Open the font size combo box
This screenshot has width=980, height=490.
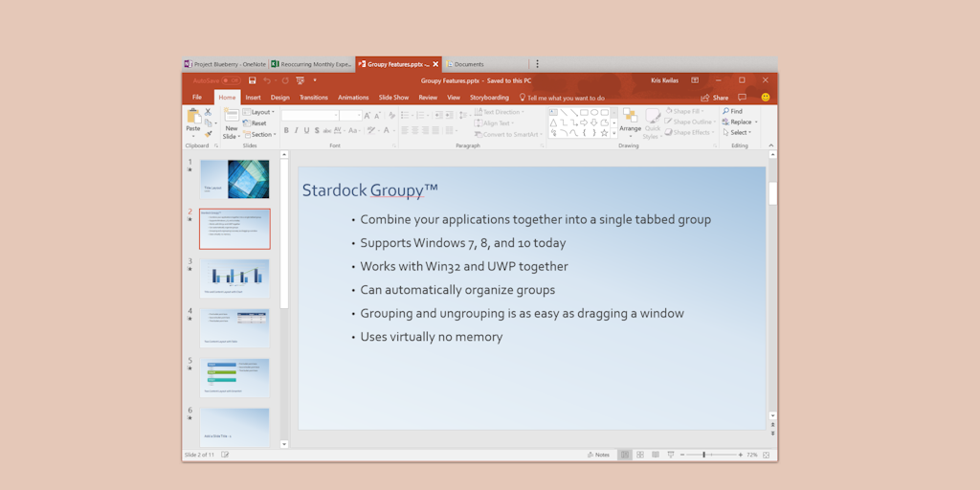[x=350, y=116]
